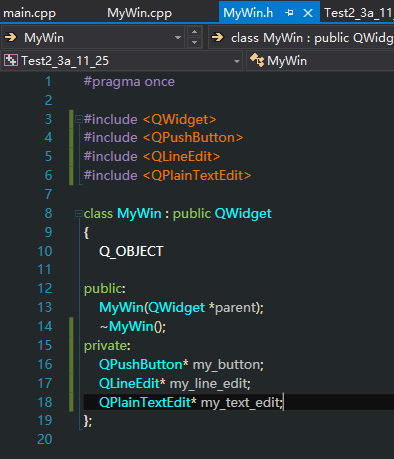Open the MyWin scope dropdown arrow
The width and height of the screenshot is (394, 459).
pyautogui.click(x=178, y=37)
